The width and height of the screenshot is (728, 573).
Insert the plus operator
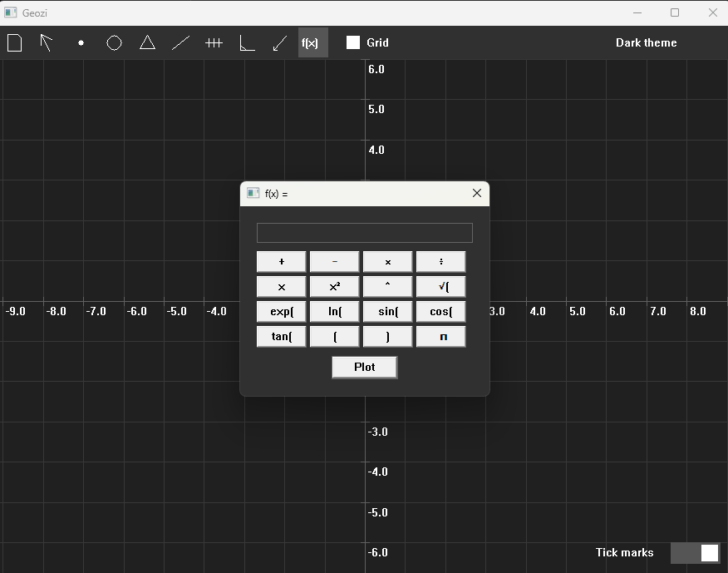tap(282, 262)
